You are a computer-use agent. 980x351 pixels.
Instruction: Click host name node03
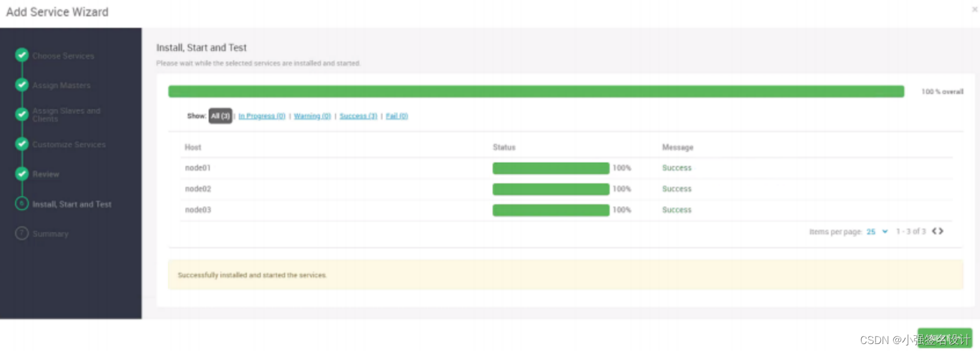tap(198, 209)
